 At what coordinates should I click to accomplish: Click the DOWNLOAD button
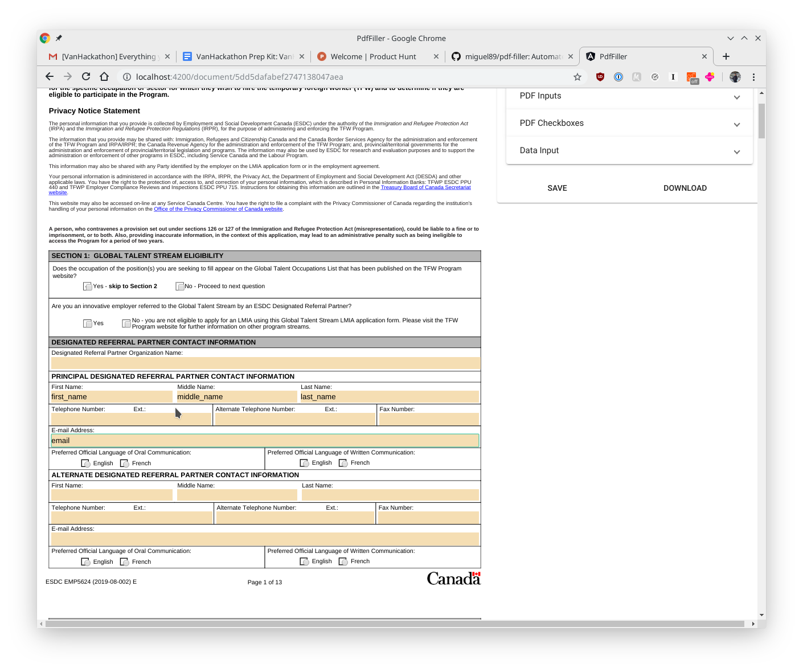pos(685,188)
